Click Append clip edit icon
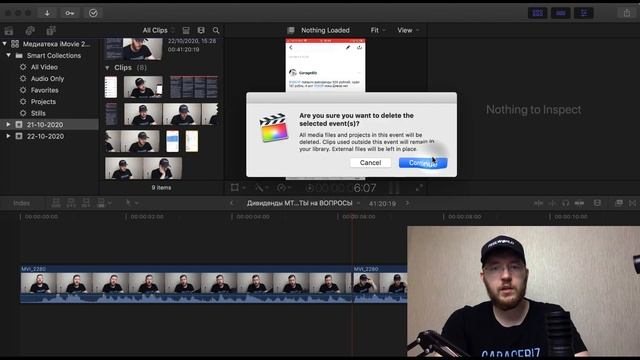 (x=86, y=203)
